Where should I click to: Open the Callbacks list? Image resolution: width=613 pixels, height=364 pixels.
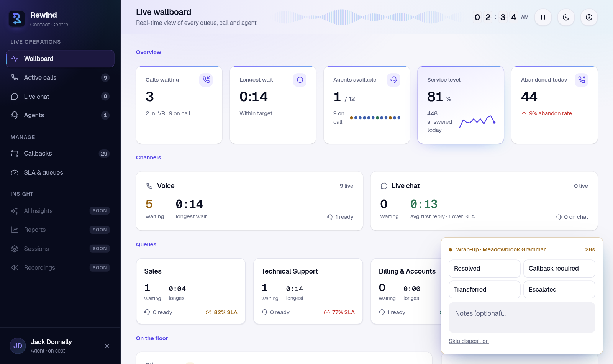[60, 153]
